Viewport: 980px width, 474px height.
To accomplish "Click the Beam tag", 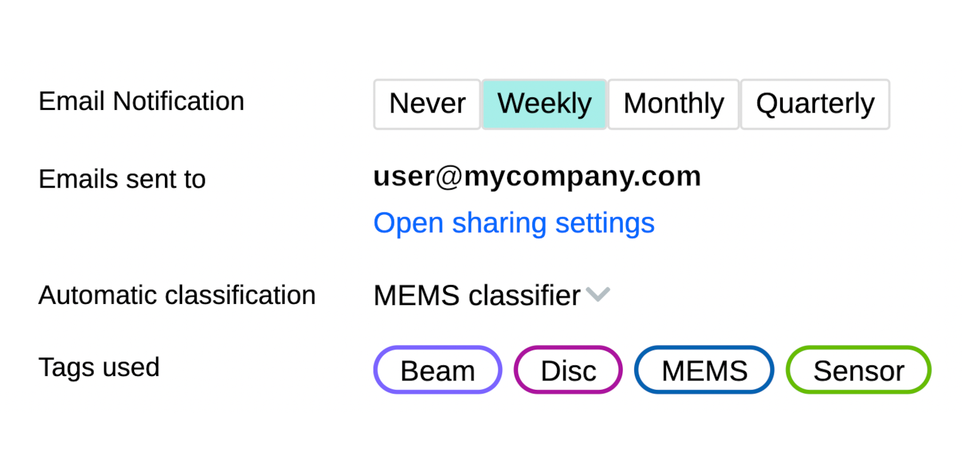I will coord(438,370).
